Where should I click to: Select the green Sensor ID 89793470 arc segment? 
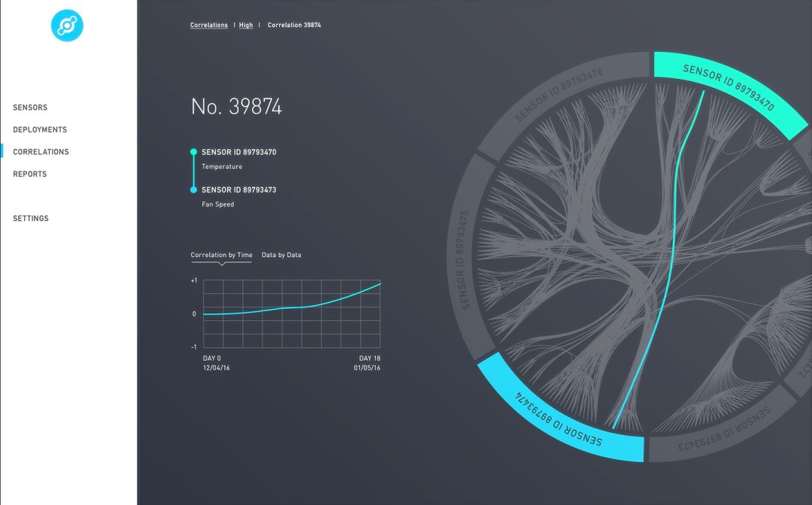pos(728,89)
